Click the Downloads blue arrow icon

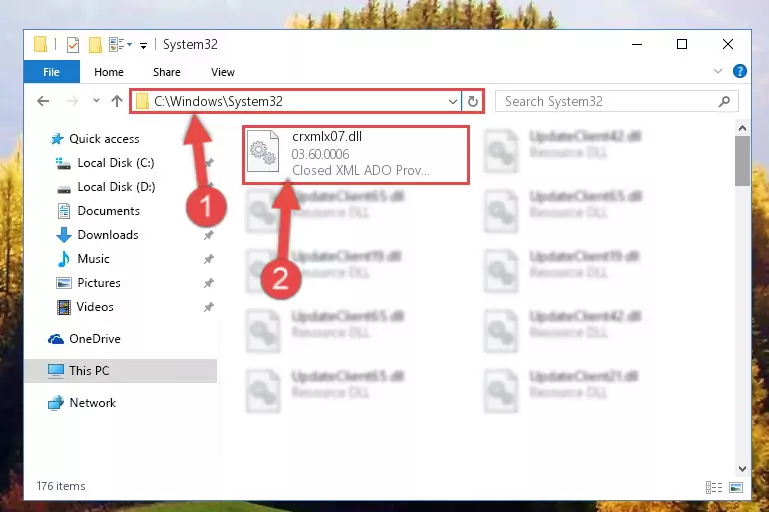[64, 235]
